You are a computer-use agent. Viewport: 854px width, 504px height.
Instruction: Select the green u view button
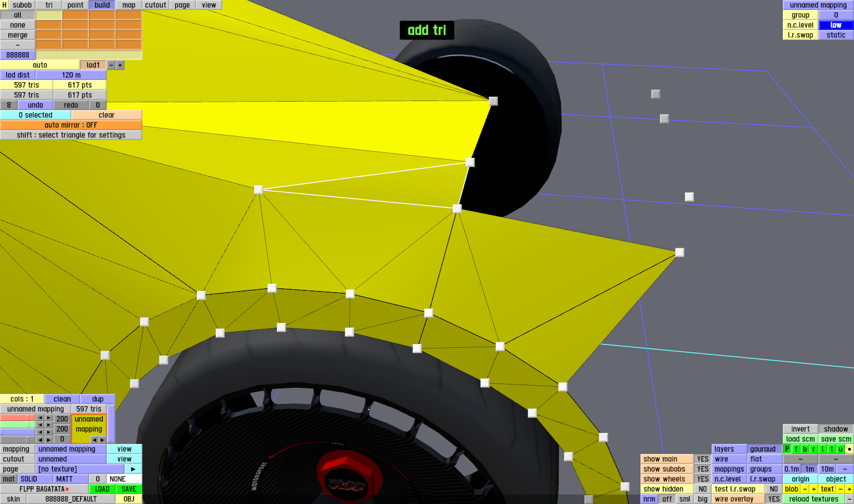[x=841, y=449]
